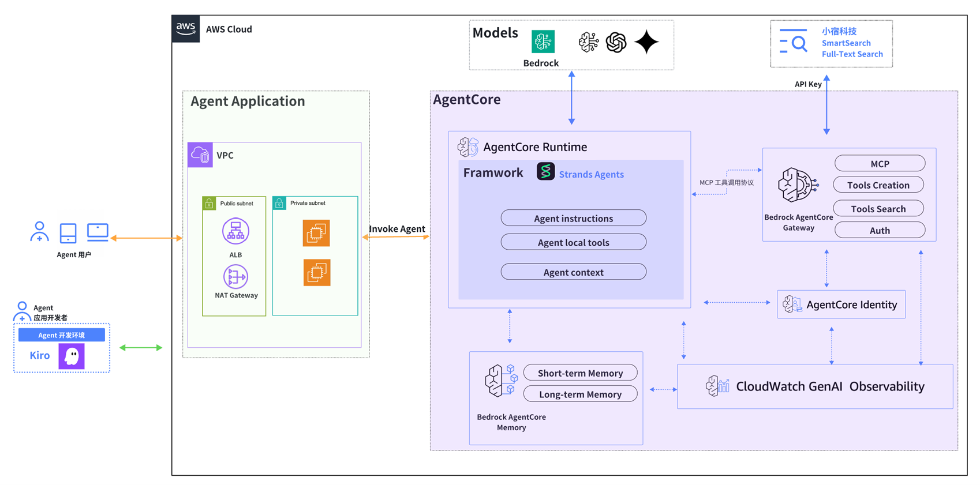Click the CloudWatch GenAI Observability box
This screenshot has height=485, width=980.
point(814,386)
